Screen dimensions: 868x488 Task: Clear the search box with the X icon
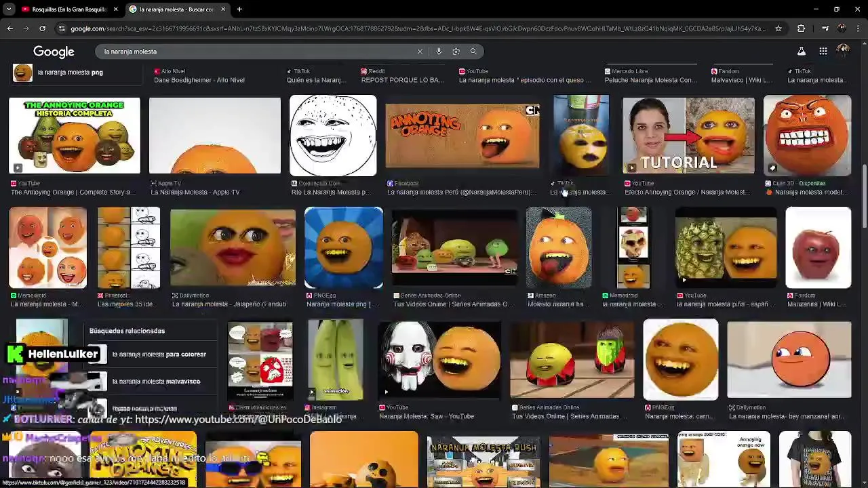[x=420, y=52]
